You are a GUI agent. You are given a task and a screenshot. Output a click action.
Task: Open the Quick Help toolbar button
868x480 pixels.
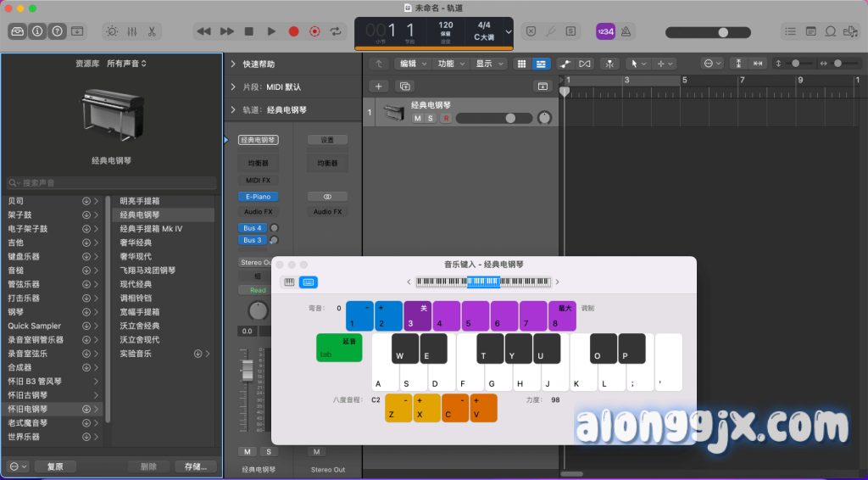tap(58, 31)
